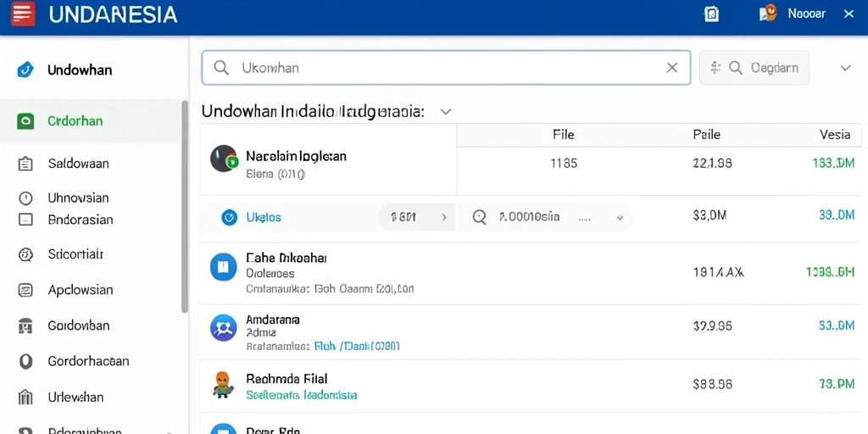Image resolution: width=868 pixels, height=434 pixels.
Task: Click the Urlewahan bank icon
Action: pyautogui.click(x=25, y=398)
